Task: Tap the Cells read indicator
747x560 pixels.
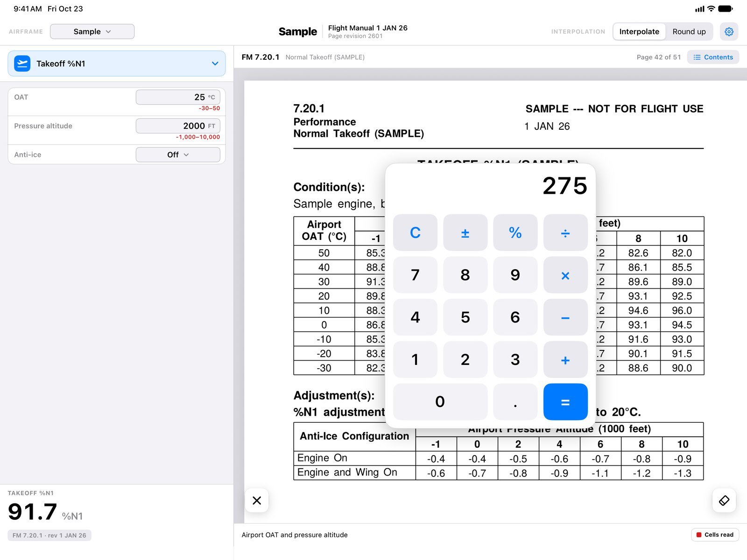Action: (715, 535)
